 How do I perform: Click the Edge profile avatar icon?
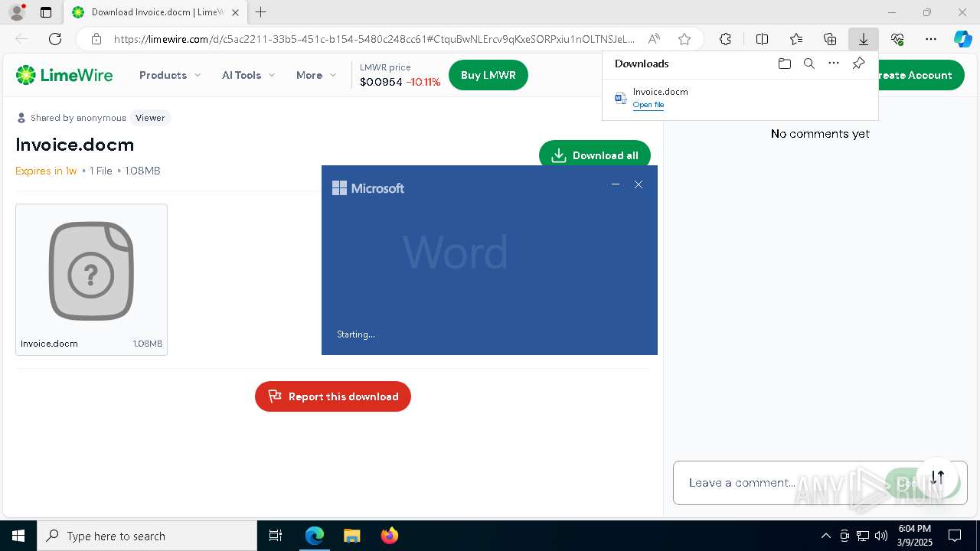tap(16, 12)
